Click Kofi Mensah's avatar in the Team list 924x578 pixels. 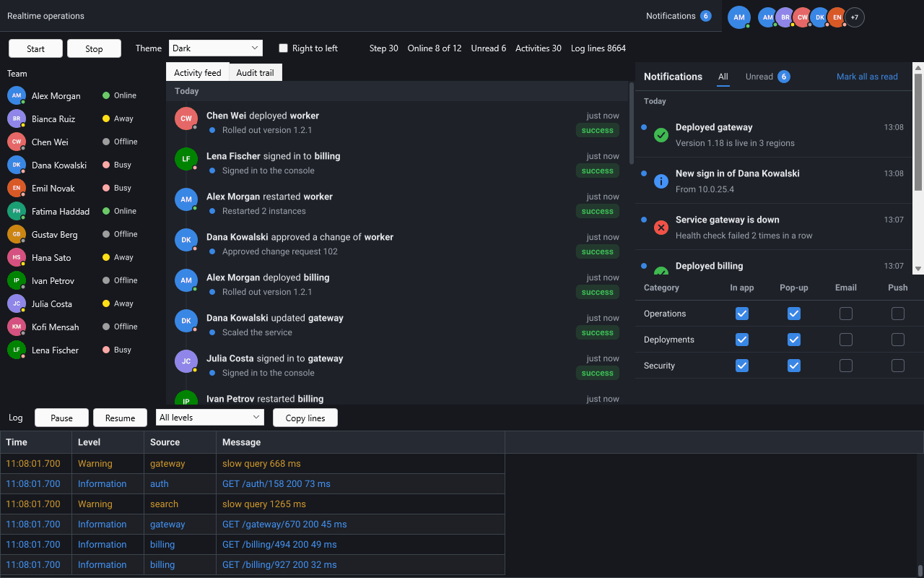17,327
